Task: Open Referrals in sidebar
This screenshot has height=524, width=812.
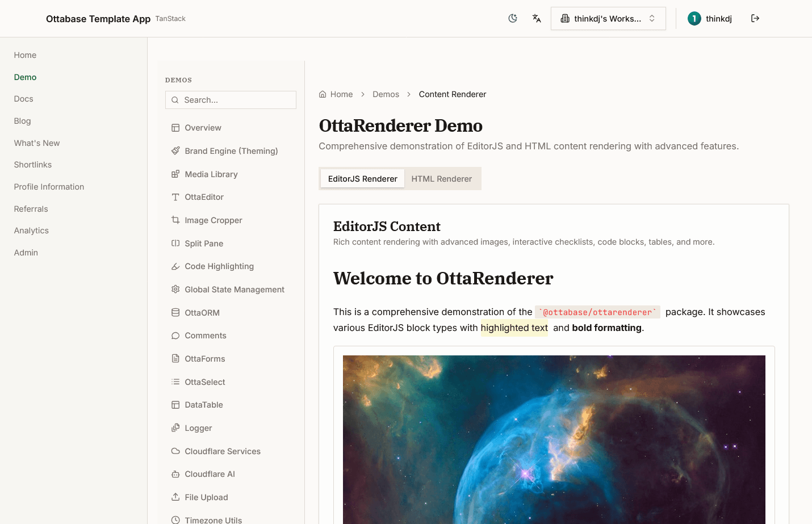Action: click(x=31, y=209)
